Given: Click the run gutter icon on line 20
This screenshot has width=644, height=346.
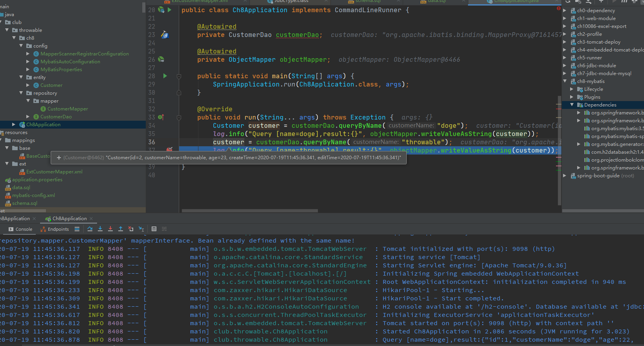Looking at the screenshot, I should 169,10.
